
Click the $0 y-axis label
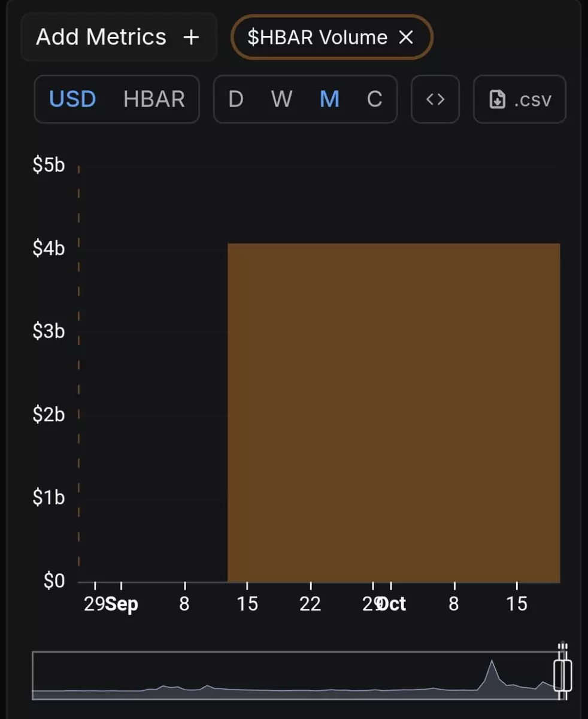pyautogui.click(x=53, y=581)
